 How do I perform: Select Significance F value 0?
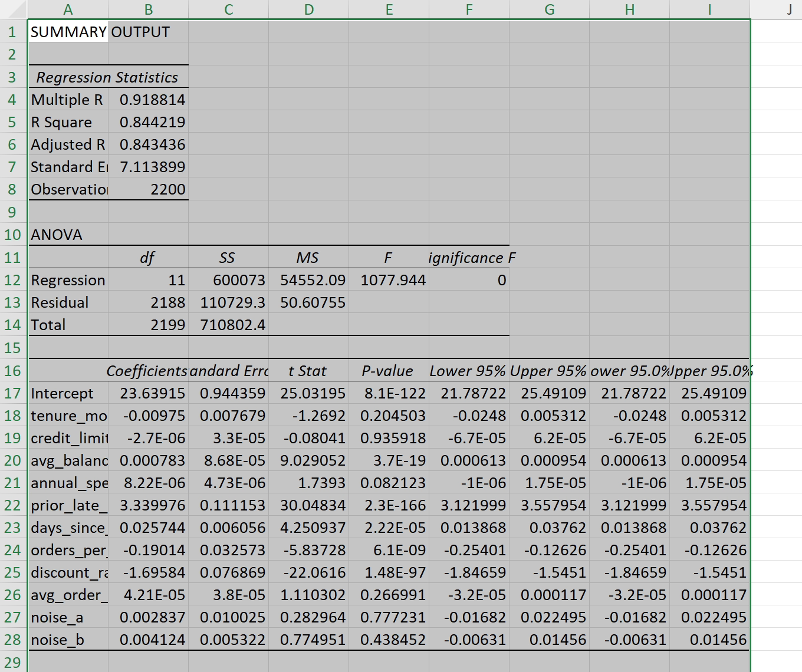(469, 280)
